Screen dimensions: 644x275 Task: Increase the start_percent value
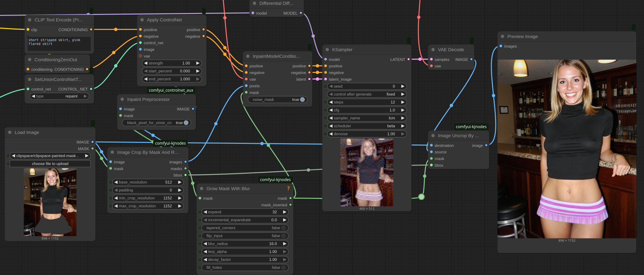198,71
